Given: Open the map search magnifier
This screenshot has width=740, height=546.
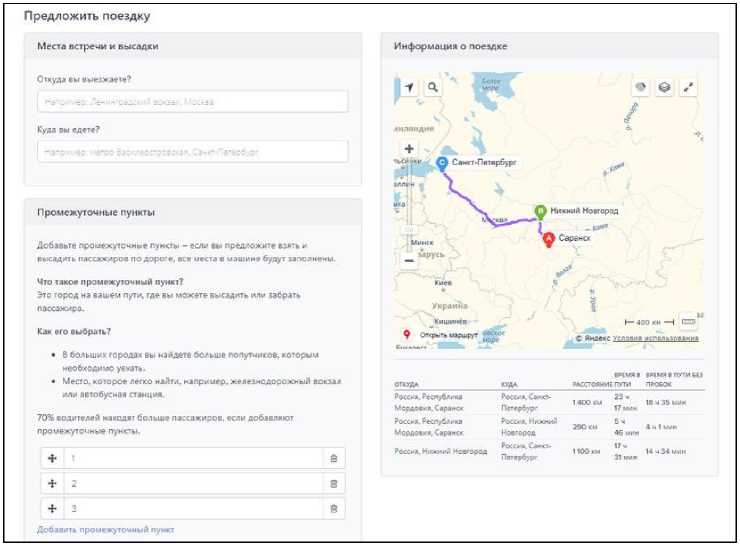Looking at the screenshot, I should pyautogui.click(x=432, y=88).
